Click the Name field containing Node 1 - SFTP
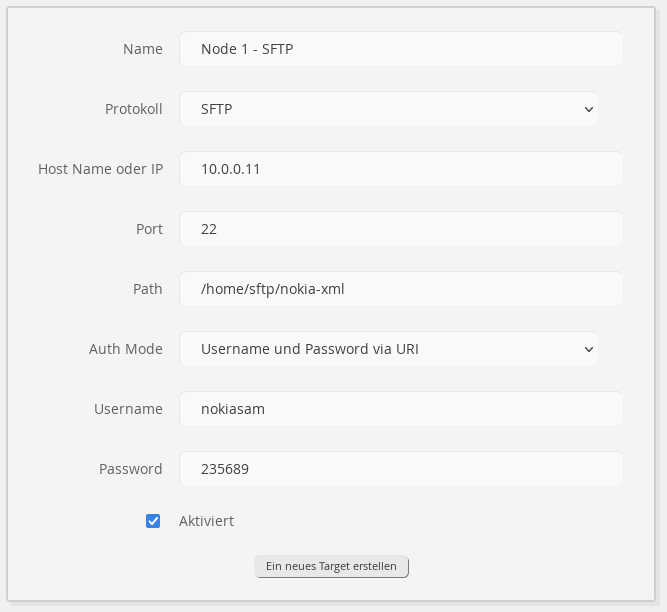Screen dimensions: 667x612 (x=400, y=49)
